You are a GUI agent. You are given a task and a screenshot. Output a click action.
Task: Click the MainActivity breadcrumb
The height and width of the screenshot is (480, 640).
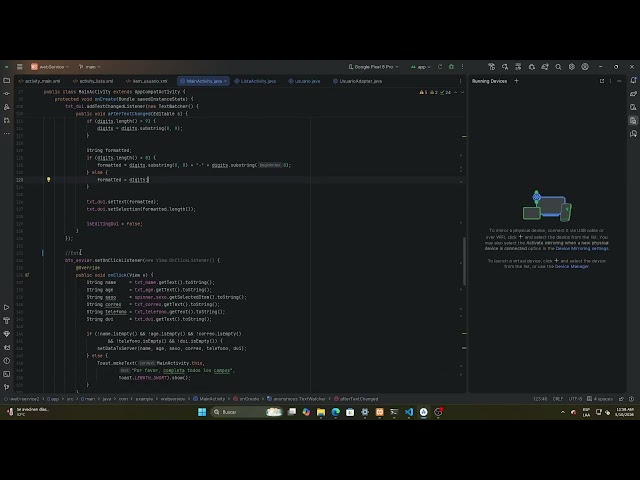(209, 399)
